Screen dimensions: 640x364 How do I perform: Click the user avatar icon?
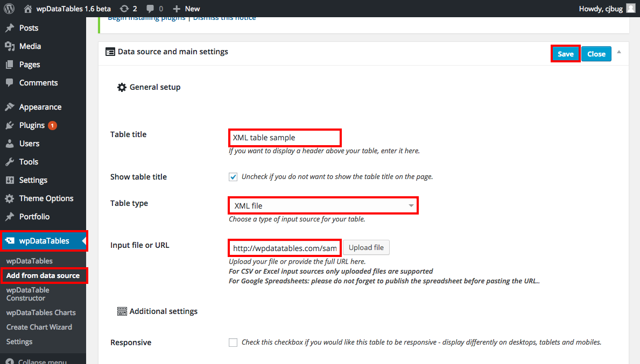tap(631, 9)
